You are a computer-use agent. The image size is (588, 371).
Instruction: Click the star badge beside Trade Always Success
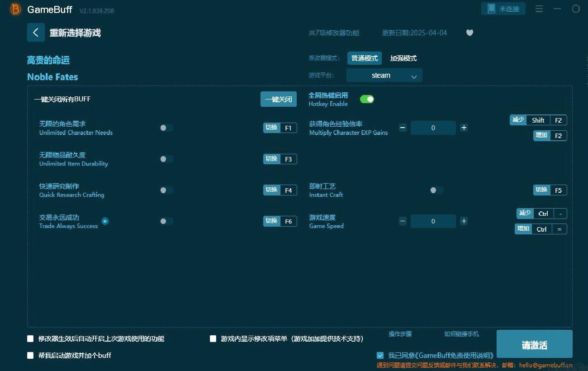coord(105,221)
